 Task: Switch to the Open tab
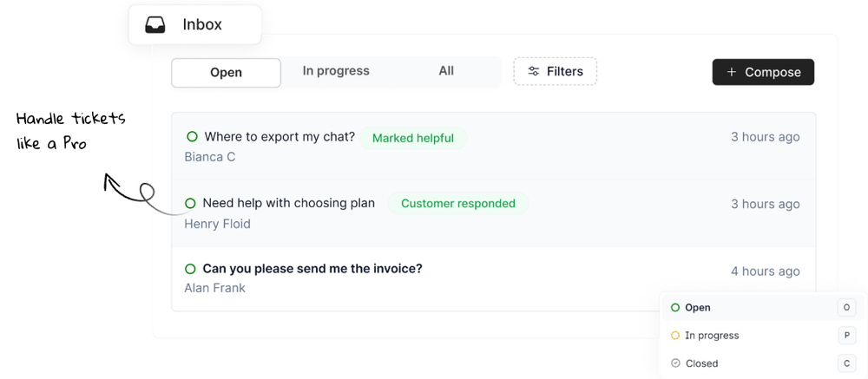(226, 73)
